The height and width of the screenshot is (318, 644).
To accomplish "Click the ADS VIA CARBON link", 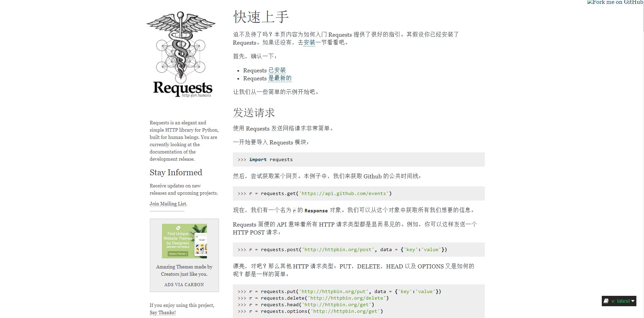I will 184,285.
